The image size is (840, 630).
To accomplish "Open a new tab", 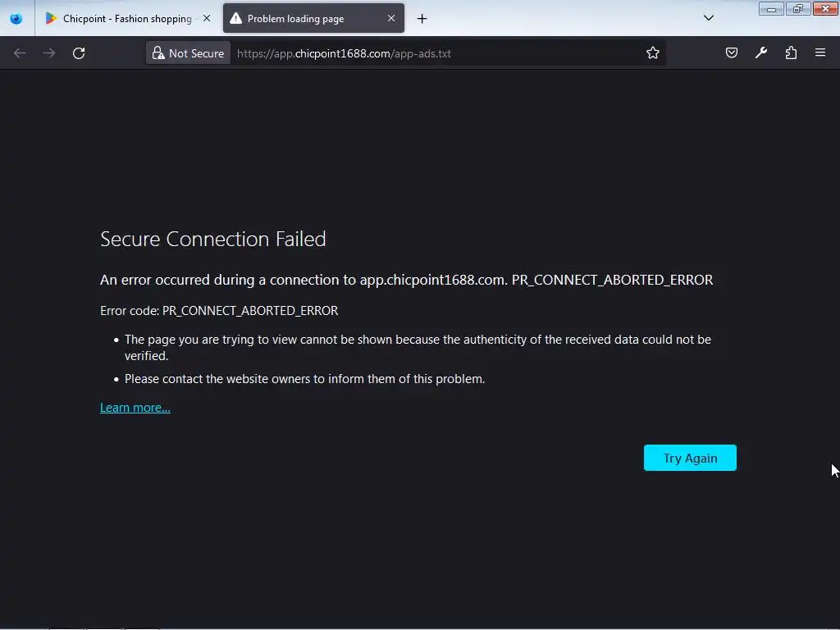I will [422, 18].
